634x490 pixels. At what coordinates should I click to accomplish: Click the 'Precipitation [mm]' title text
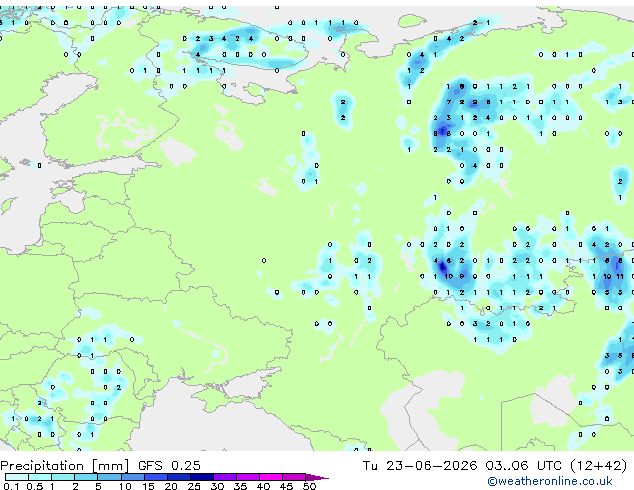click(x=65, y=466)
